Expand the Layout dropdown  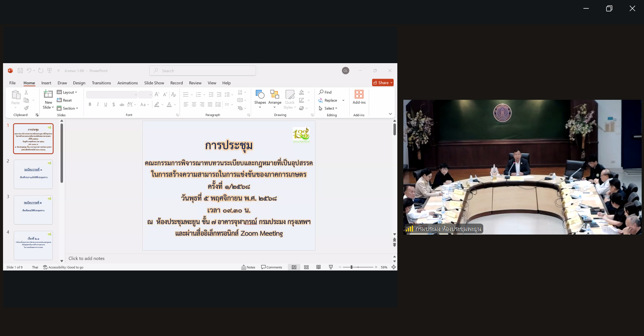tap(67, 92)
